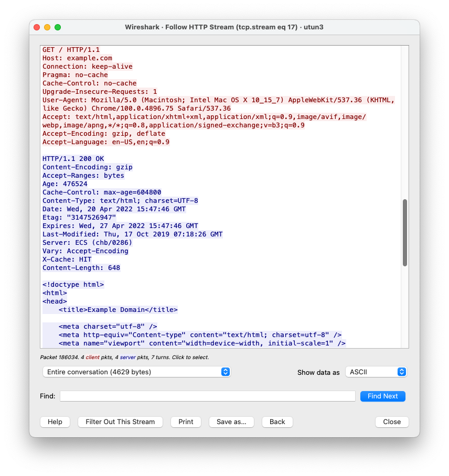Image resolution: width=449 pixels, height=476 pixels.
Task: Click the chevron arrows on the conversation selector
Action: pos(225,372)
